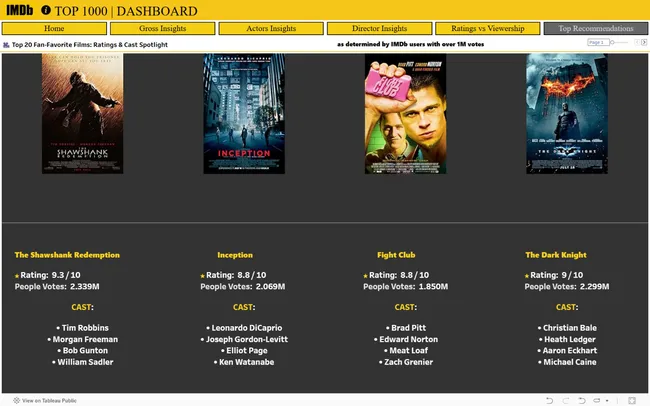Click cast member 'Elliot Page'
This screenshot has height=406, width=650.
click(x=247, y=350)
